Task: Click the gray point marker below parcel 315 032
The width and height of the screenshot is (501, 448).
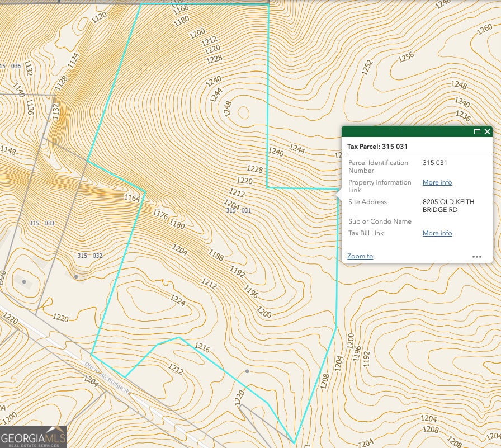Action: tap(76, 276)
